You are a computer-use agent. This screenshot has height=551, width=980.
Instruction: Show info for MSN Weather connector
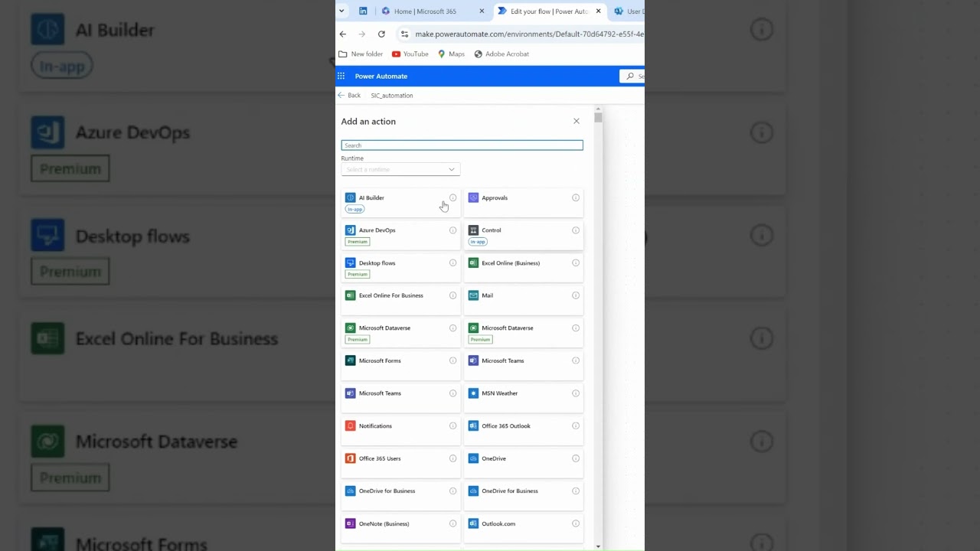(576, 393)
